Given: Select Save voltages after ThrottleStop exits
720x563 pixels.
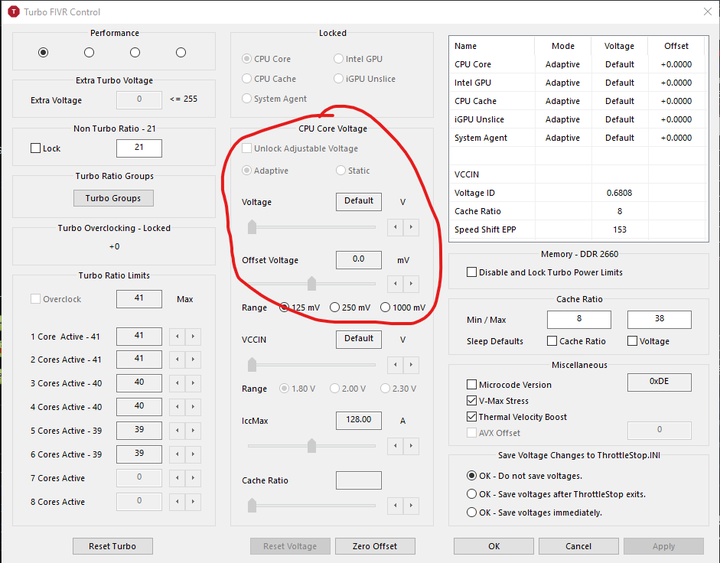Looking at the screenshot, I should (x=472, y=494).
